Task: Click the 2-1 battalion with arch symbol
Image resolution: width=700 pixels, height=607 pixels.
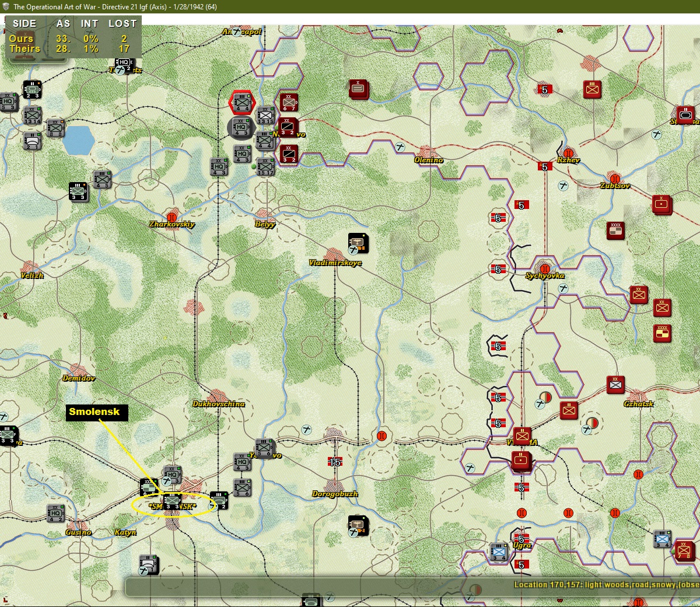Action: point(32,141)
